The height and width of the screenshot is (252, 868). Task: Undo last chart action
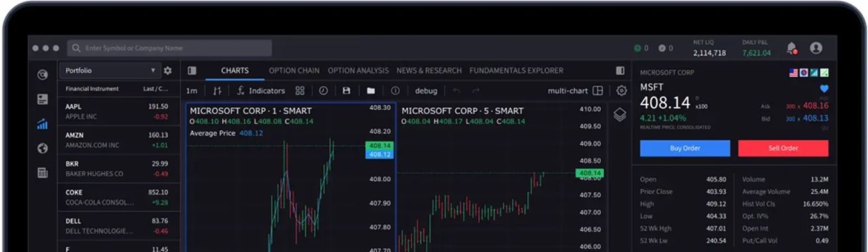coord(456,91)
